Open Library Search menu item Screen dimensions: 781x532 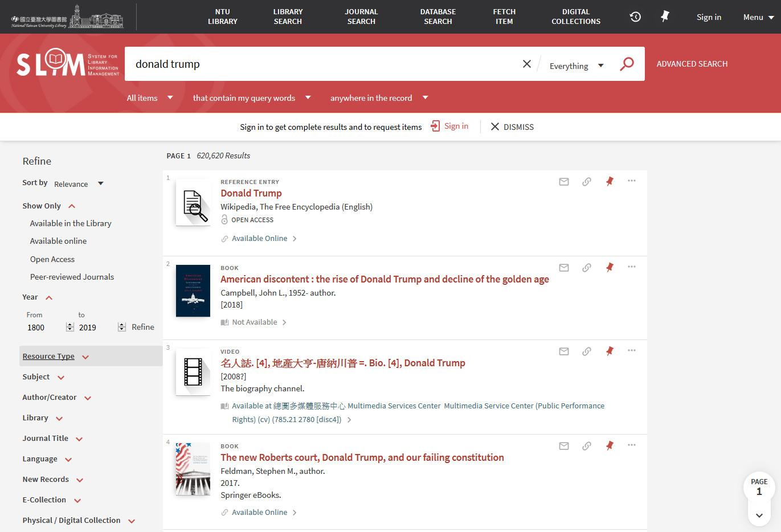coord(288,17)
